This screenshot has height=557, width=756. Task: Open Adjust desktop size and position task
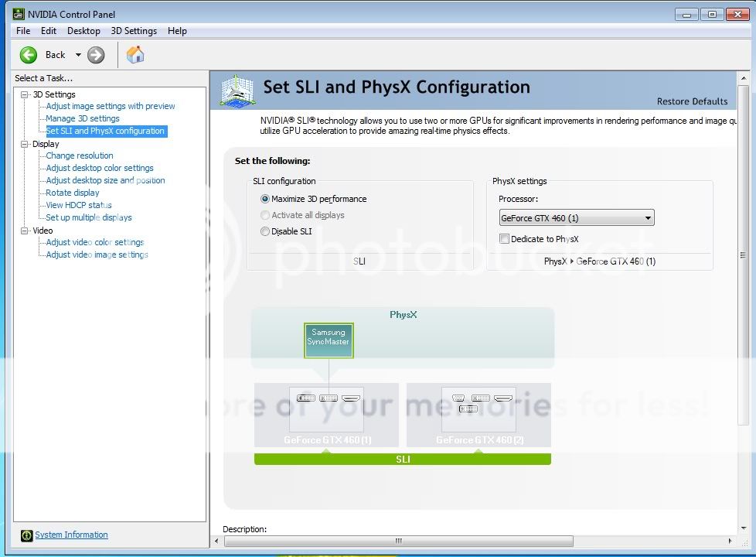click(x=106, y=180)
